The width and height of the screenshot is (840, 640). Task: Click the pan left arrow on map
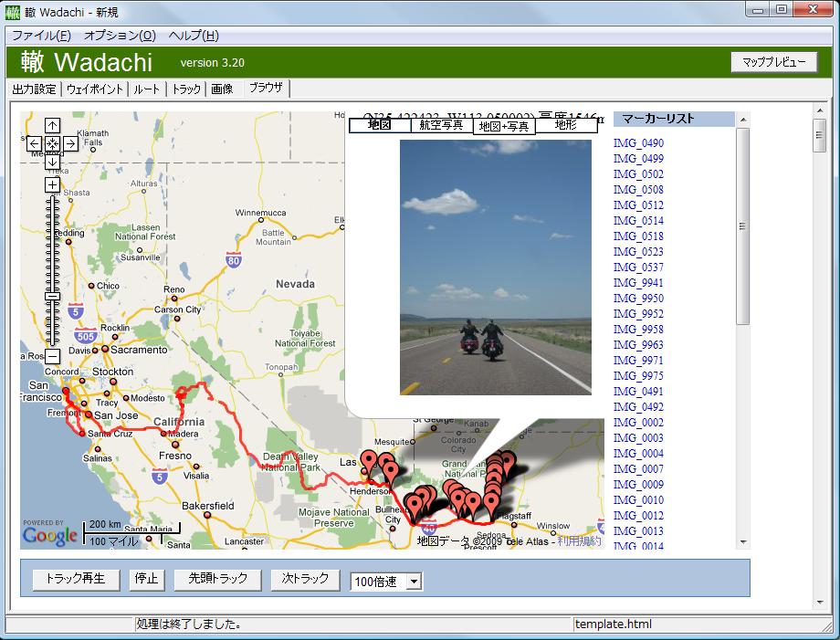click(x=34, y=143)
